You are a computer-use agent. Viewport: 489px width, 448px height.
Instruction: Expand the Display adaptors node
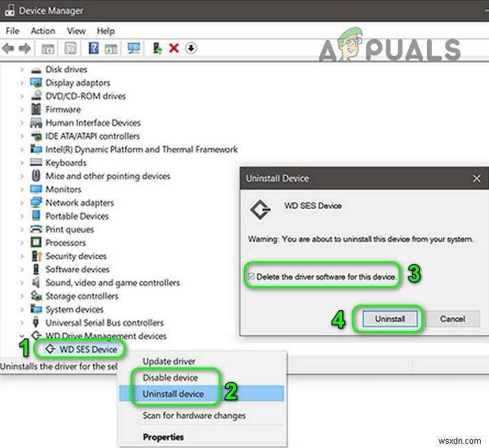pyautogui.click(x=22, y=83)
